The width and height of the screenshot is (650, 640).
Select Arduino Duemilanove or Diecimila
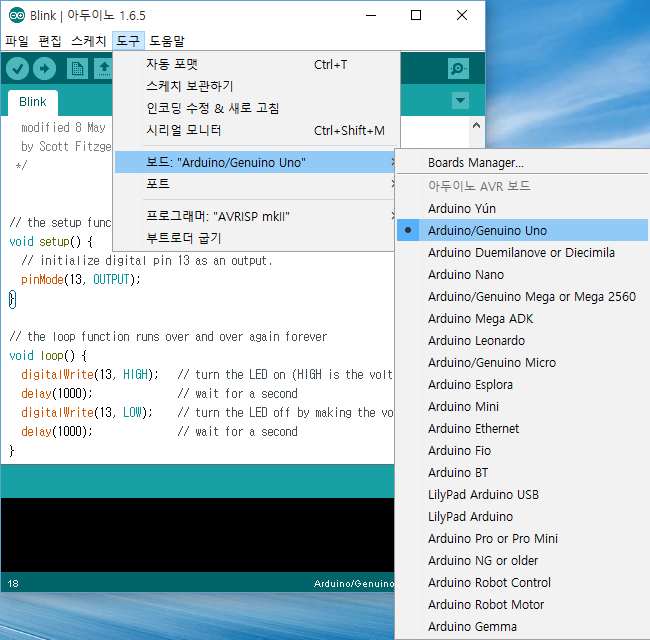click(x=522, y=252)
